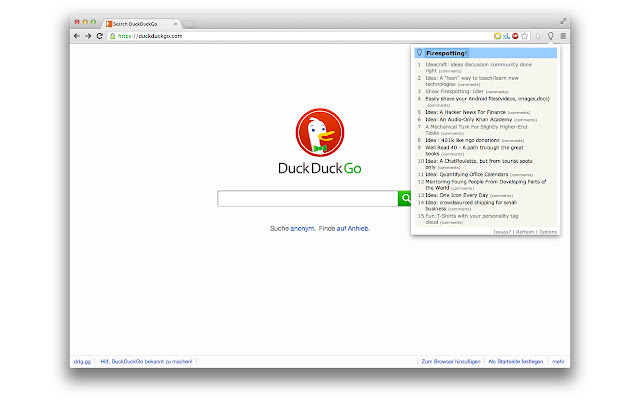The height and width of the screenshot is (400, 640).
Task: Click the "anonym" link under search box
Action: (x=302, y=229)
